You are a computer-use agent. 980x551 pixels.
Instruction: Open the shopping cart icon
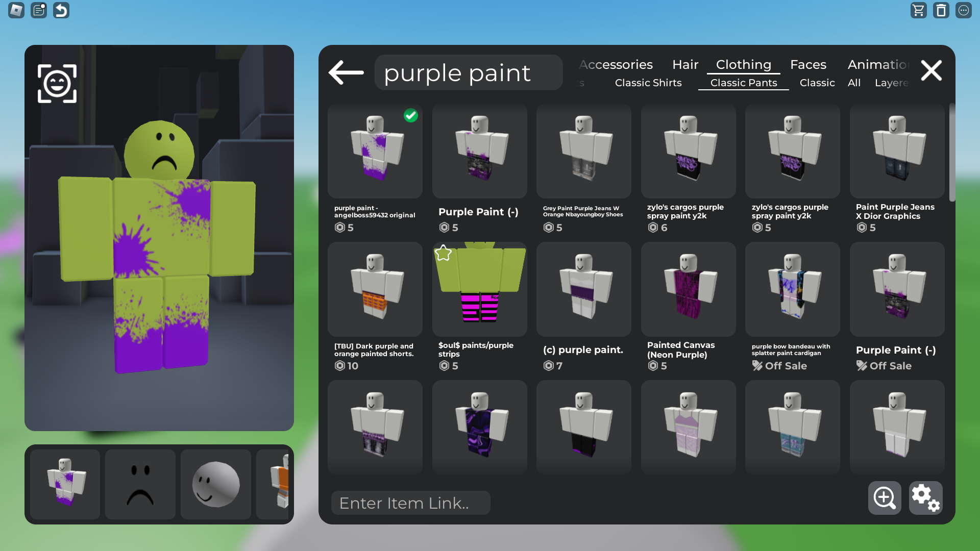(x=919, y=10)
